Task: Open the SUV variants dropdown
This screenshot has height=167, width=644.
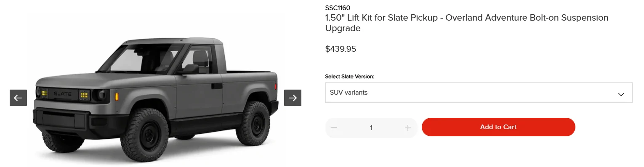Action: (479, 93)
